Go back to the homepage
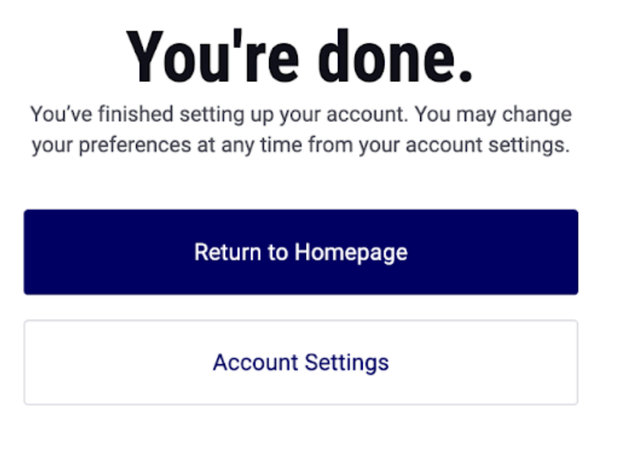Viewport: 640px width, 470px height. tap(301, 252)
